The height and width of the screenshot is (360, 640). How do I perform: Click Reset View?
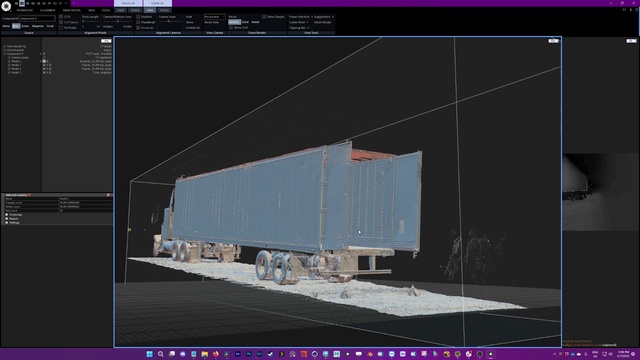coord(212,22)
